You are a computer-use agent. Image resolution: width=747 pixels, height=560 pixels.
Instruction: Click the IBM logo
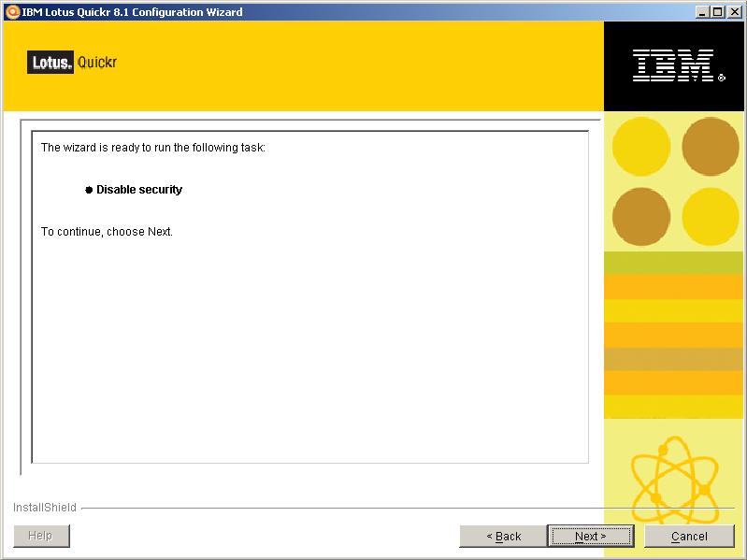[679, 65]
